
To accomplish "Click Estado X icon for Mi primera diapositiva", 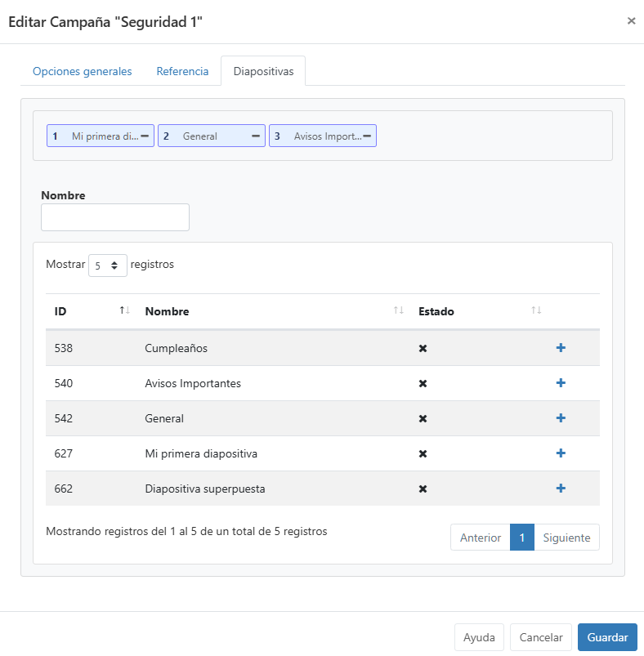I will click(x=423, y=454).
